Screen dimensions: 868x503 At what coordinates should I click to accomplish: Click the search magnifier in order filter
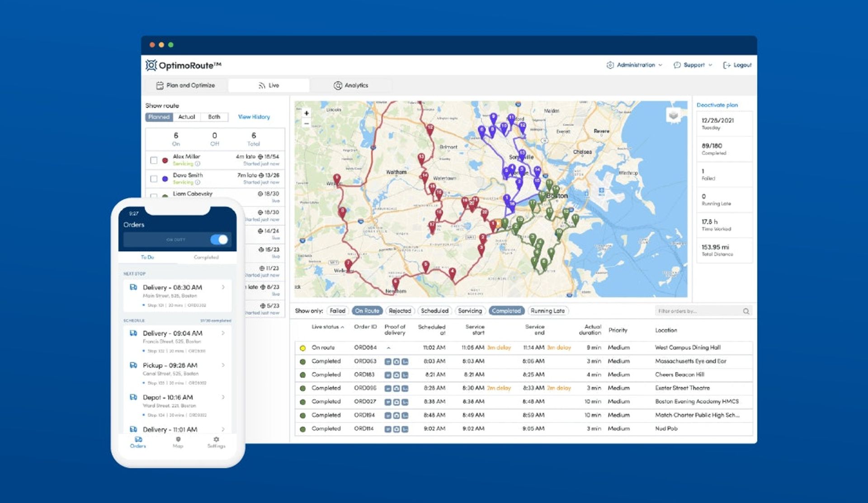tap(746, 311)
